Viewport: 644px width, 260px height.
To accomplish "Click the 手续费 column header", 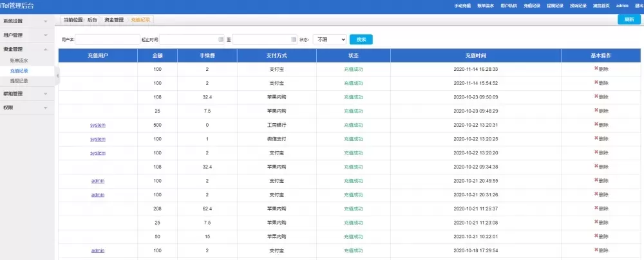I will click(207, 55).
